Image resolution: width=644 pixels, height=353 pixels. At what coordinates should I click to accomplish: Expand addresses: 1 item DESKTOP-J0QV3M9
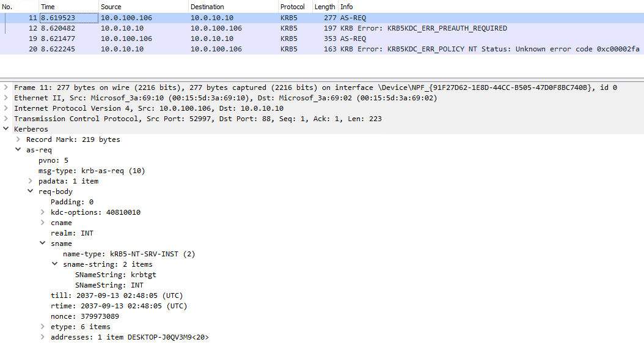[x=43, y=336]
